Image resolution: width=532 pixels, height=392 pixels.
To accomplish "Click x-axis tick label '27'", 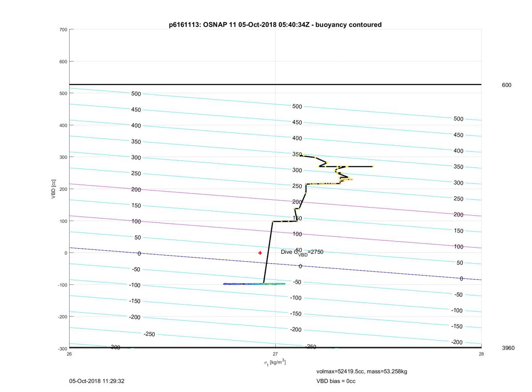I will pos(275,354).
